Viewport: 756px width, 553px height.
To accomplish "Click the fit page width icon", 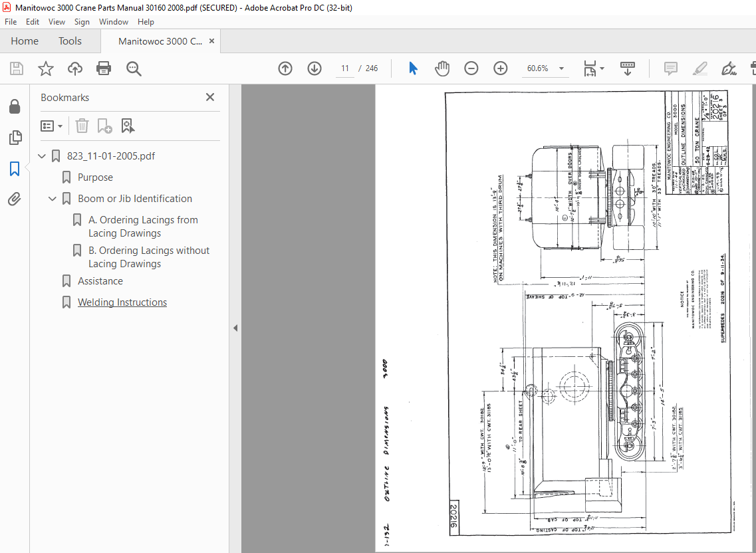I will pyautogui.click(x=590, y=68).
